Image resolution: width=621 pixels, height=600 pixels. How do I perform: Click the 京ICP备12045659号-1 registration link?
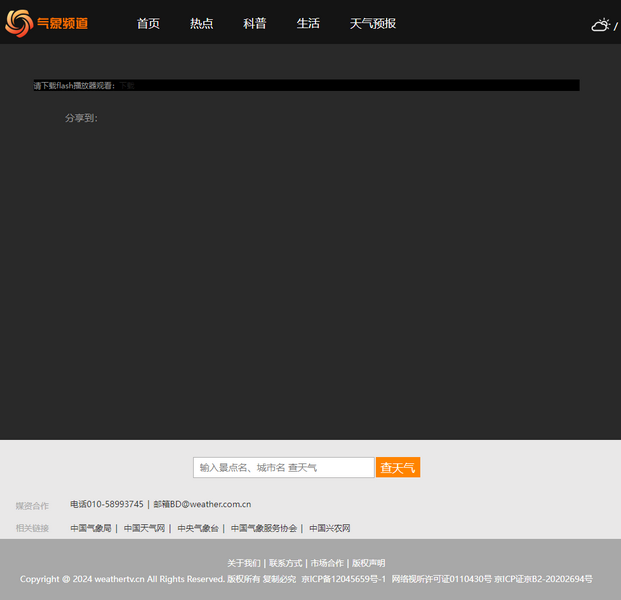[343, 579]
